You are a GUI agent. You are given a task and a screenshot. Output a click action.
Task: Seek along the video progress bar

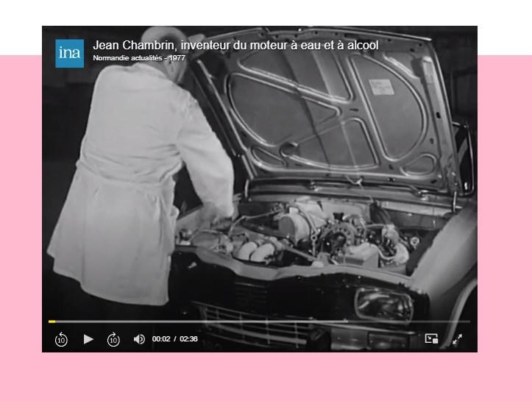pyautogui.click(x=259, y=322)
